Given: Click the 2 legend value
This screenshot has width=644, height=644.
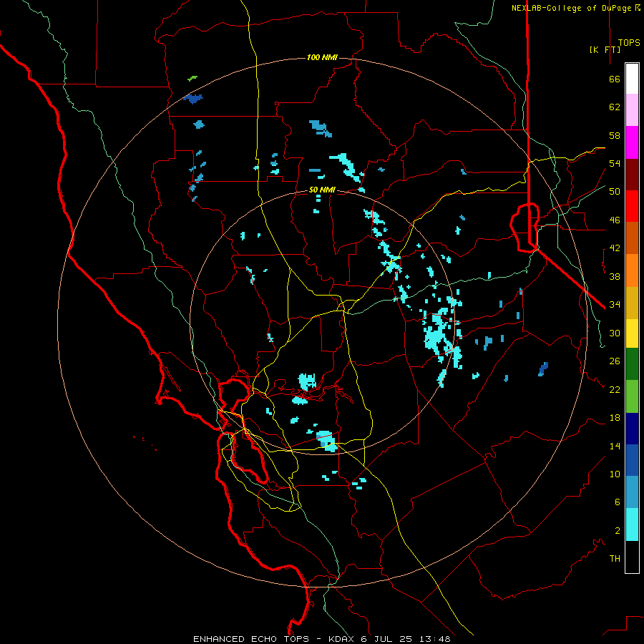Looking at the screenshot, I should 617,530.
